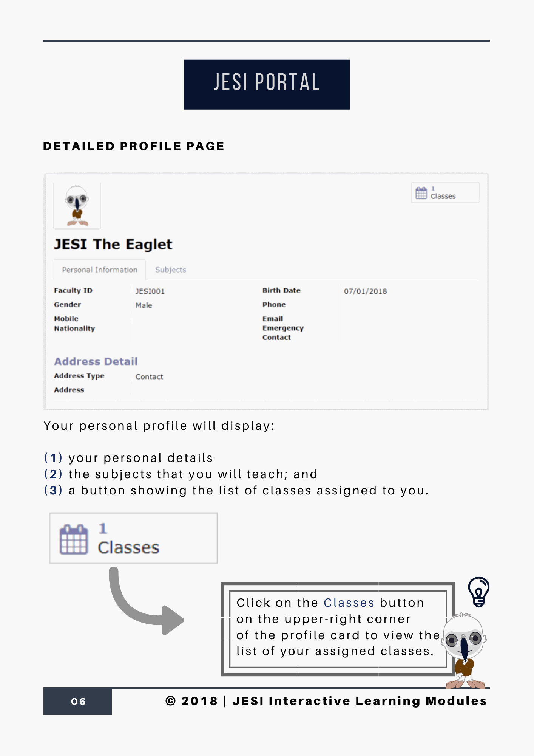Select the Faculty ID value JESI001
534x756 pixels.
point(150,291)
